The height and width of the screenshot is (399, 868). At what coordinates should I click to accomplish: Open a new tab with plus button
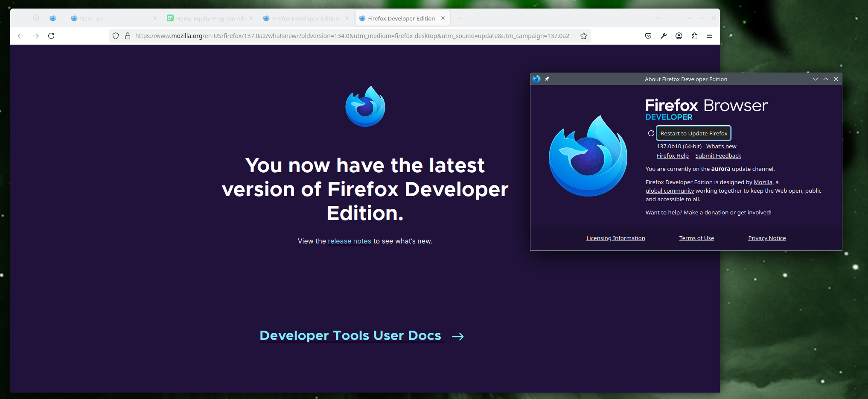459,18
